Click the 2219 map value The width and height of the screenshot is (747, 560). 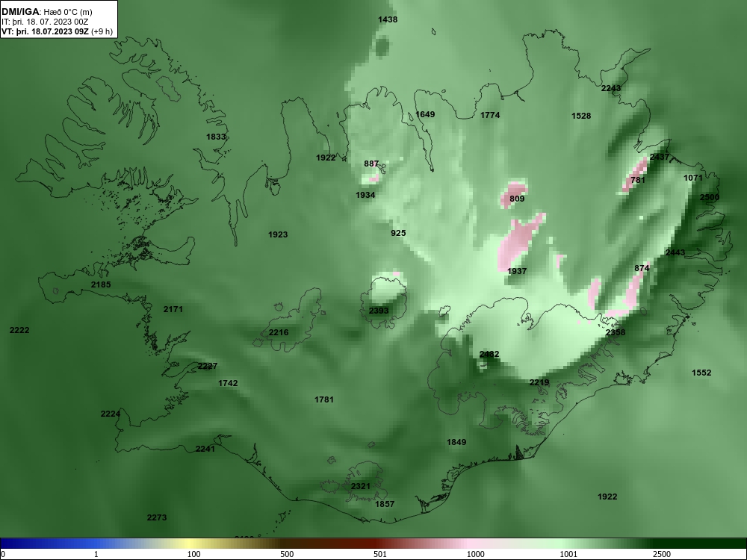coord(539,382)
